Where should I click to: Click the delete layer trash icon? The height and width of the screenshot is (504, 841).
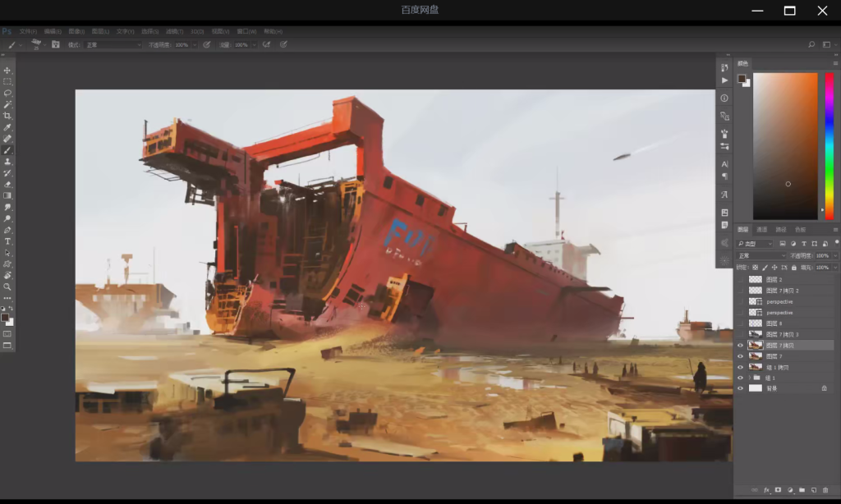[825, 490]
